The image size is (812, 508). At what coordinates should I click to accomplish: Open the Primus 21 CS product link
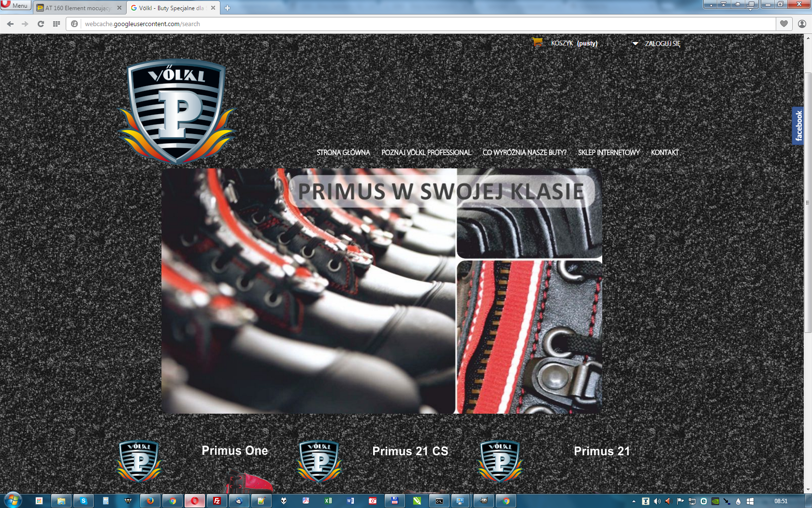coord(410,451)
